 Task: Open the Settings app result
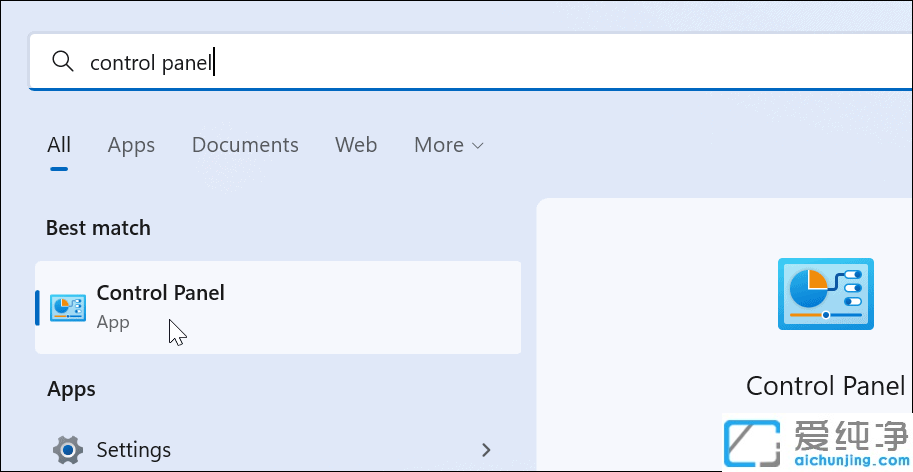pyautogui.click(x=133, y=450)
